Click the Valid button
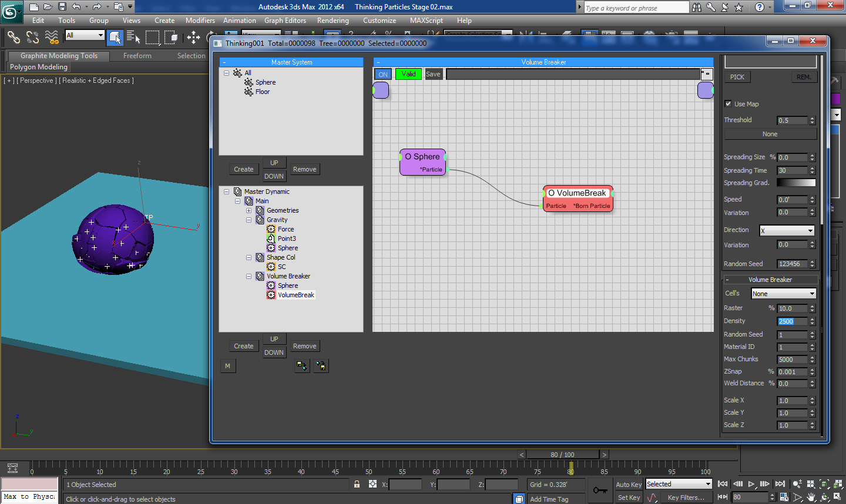 point(408,74)
